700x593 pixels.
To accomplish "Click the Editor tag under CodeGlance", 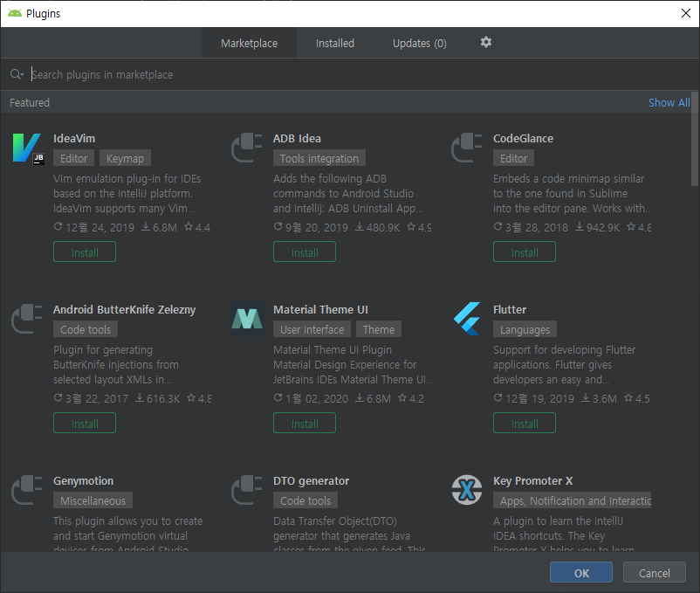I will 513,158.
